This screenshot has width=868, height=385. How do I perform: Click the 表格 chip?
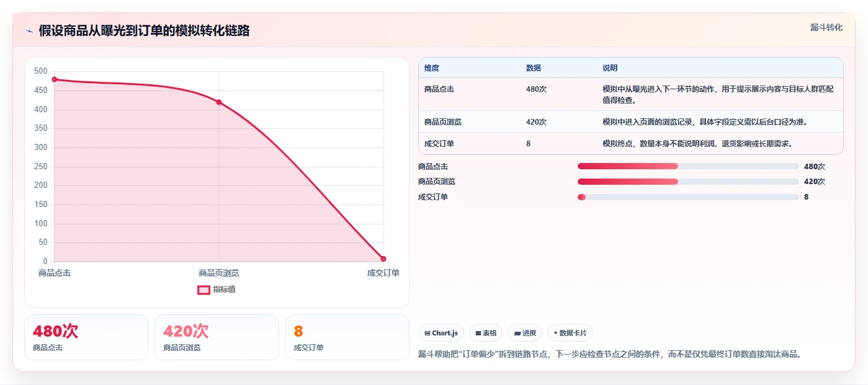pyautogui.click(x=486, y=333)
